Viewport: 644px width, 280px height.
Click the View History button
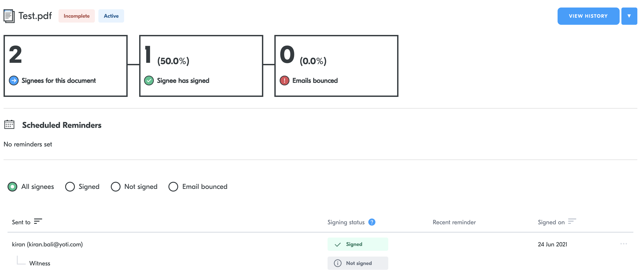[588, 16]
